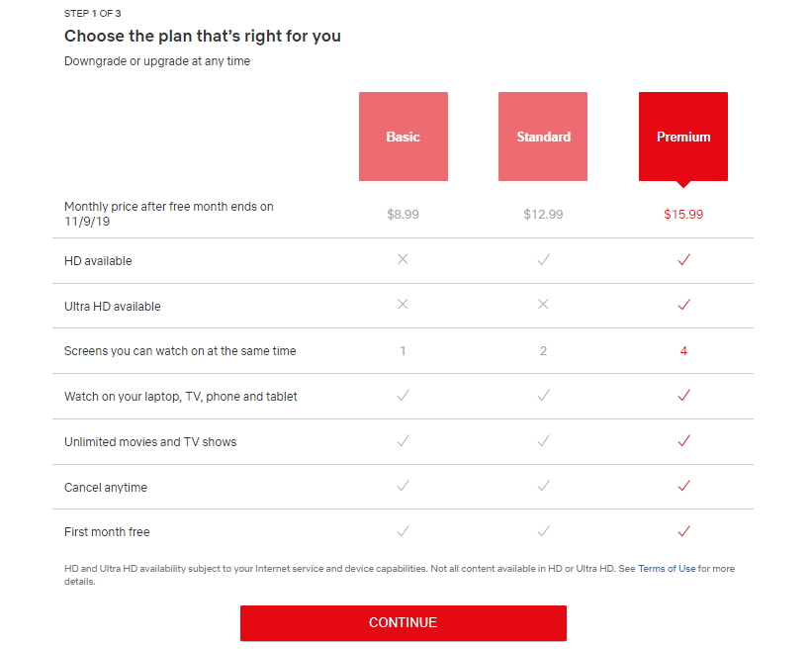
Task: Click the Basic plan HD unavailable X mark
Action: tap(403, 259)
